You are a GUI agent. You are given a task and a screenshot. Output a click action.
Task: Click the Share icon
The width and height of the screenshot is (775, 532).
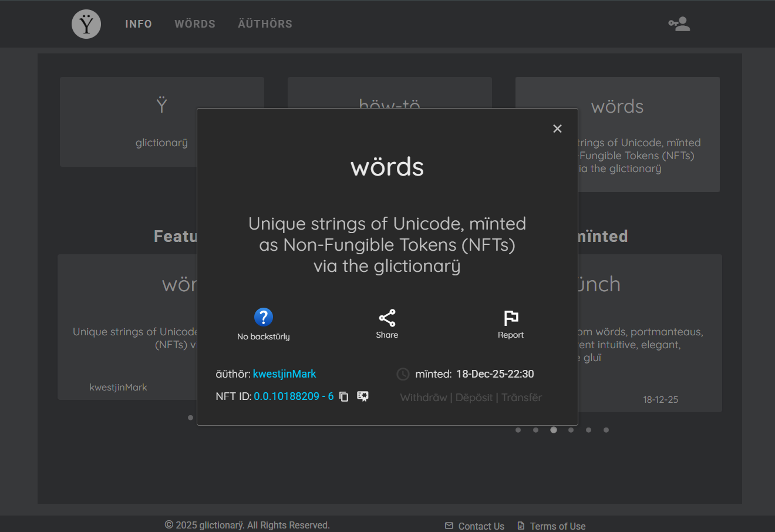tap(387, 318)
